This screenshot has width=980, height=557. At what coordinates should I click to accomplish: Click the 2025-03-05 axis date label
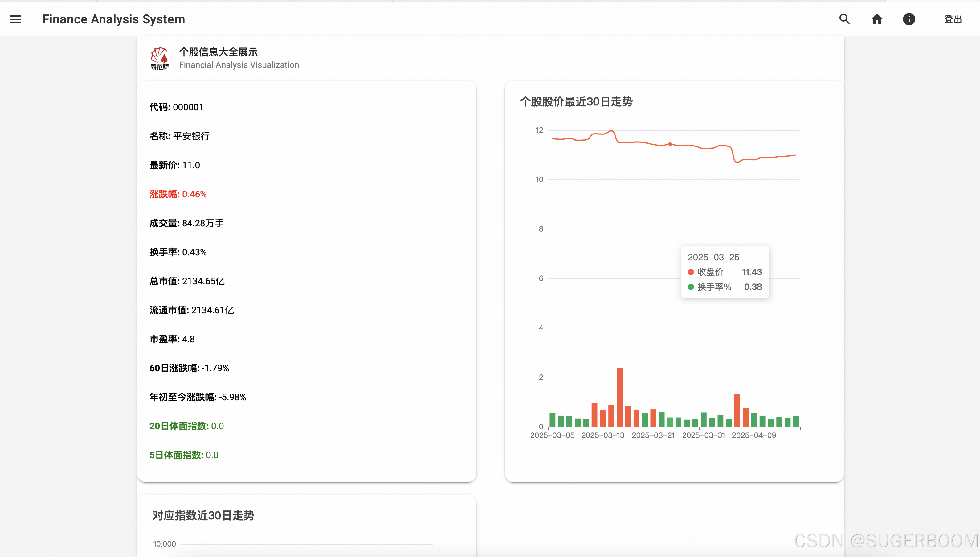552,435
